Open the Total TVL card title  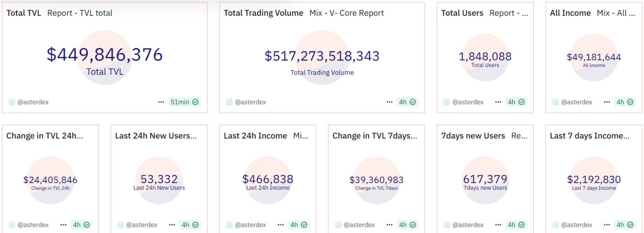coord(24,13)
